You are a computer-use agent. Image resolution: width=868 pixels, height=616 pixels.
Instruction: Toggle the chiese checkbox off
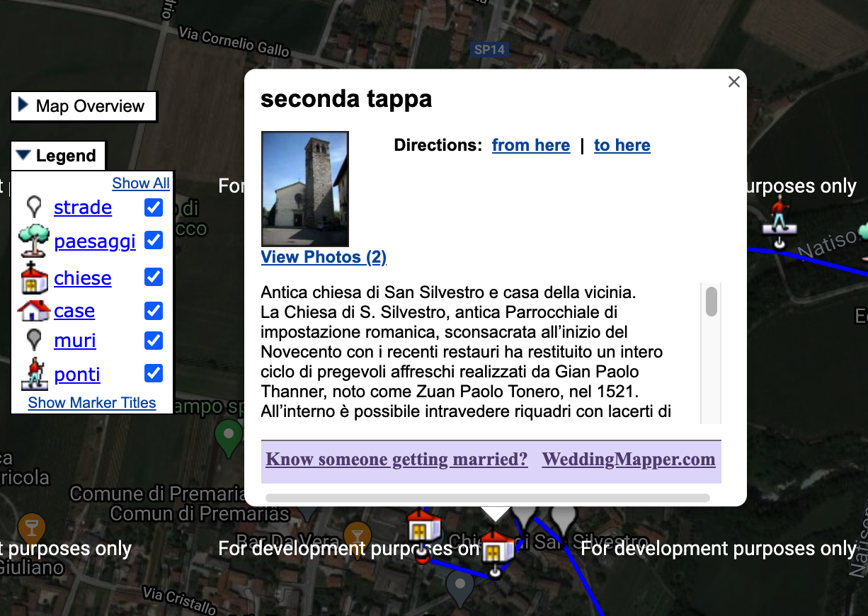pyautogui.click(x=154, y=277)
